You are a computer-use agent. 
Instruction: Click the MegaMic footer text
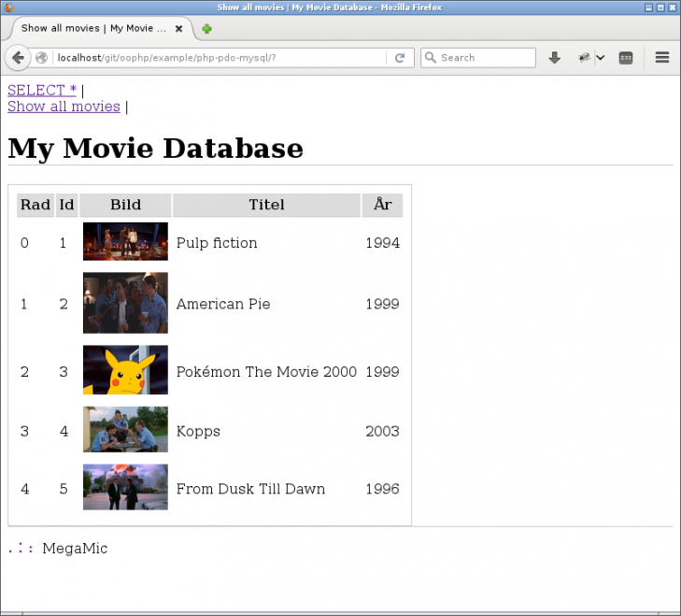(75, 549)
